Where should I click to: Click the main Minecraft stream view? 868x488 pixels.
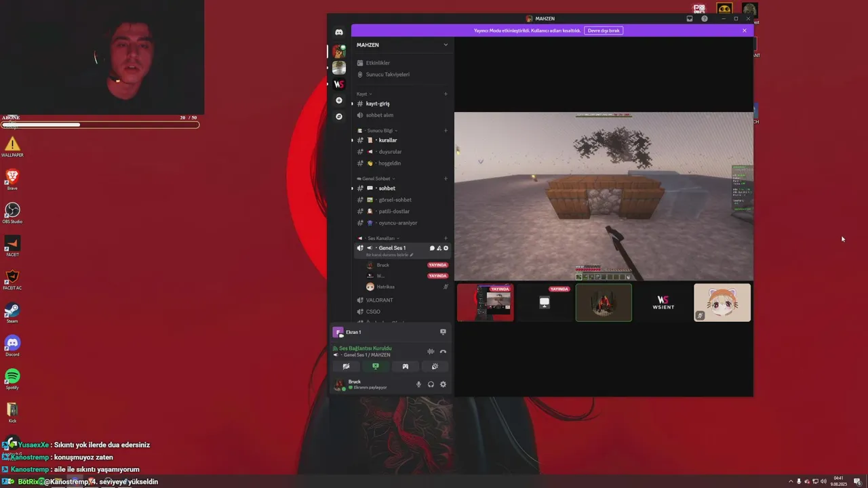click(604, 196)
